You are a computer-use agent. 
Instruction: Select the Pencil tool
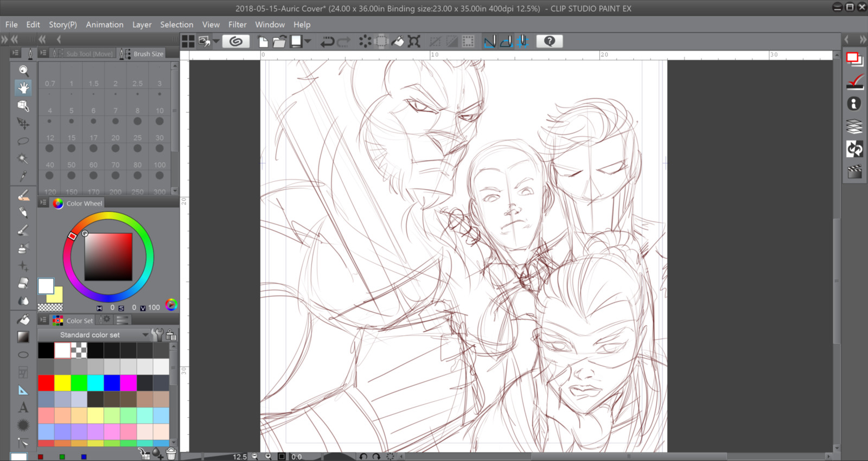point(23,213)
